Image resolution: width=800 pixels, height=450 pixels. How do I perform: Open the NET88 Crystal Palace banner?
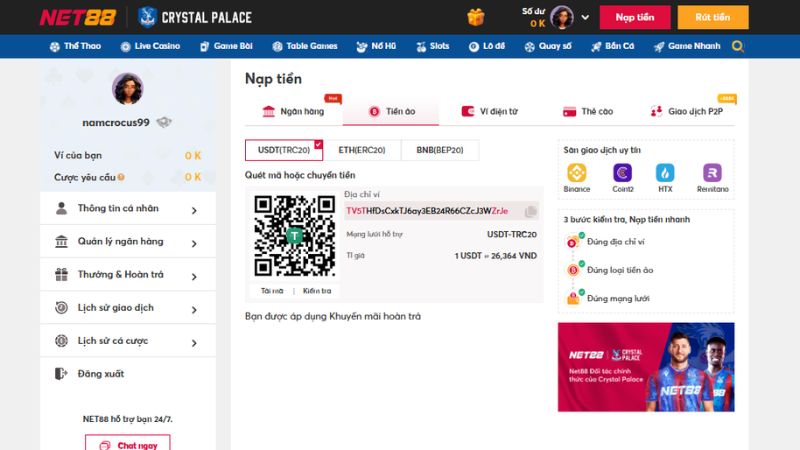(x=646, y=367)
